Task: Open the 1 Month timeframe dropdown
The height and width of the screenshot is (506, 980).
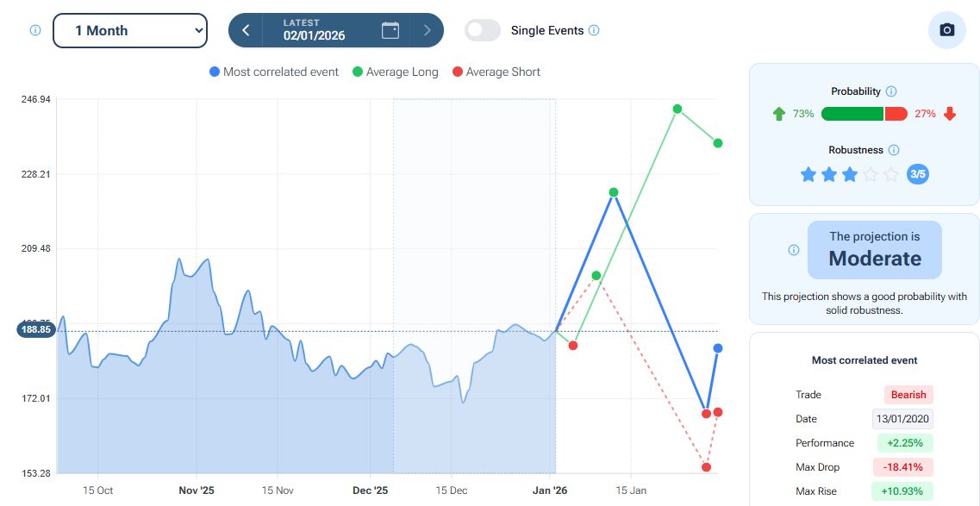Action: (x=130, y=30)
